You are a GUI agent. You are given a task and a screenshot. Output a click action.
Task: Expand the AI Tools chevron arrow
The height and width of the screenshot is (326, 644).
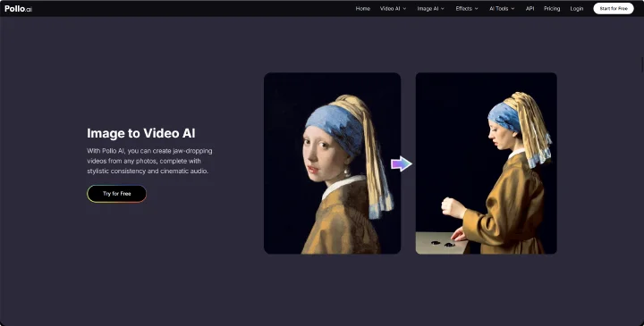(x=513, y=9)
